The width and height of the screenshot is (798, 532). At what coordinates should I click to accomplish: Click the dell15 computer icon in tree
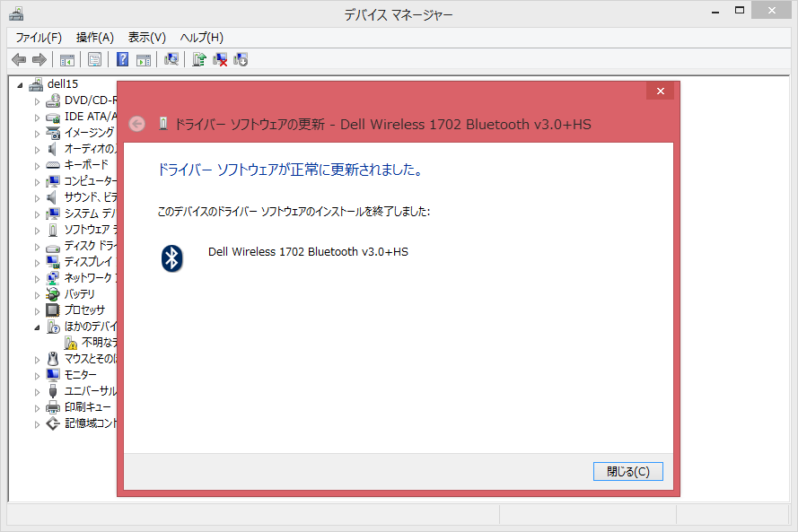(36, 84)
